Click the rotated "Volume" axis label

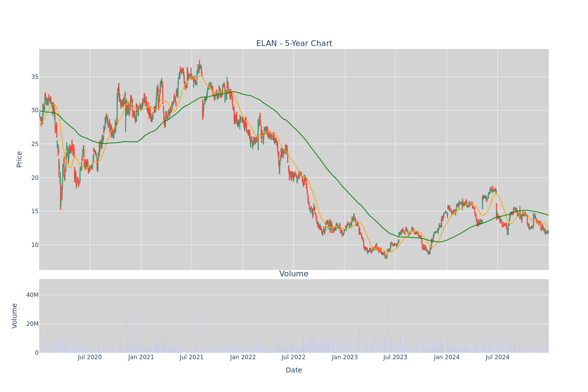[15, 316]
